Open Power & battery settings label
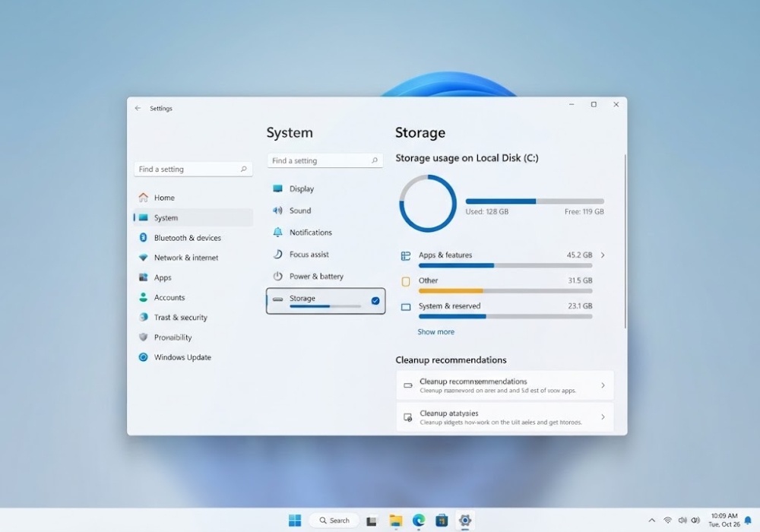 (316, 276)
